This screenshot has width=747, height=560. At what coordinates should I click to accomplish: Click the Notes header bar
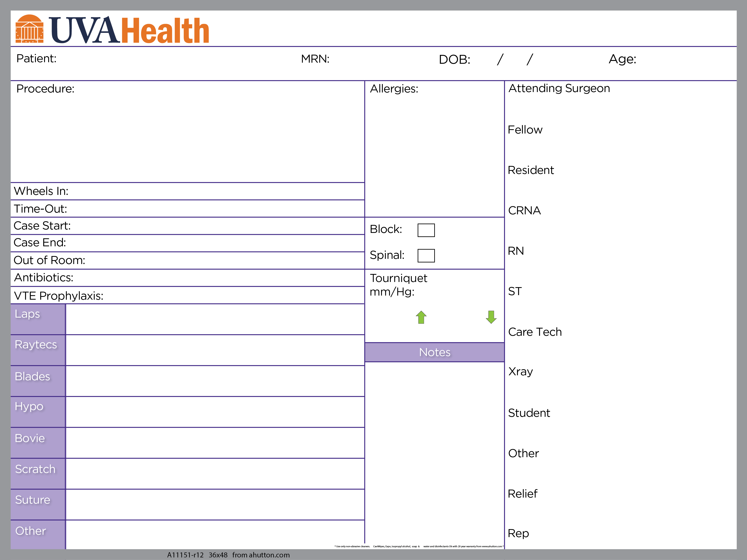point(435,352)
